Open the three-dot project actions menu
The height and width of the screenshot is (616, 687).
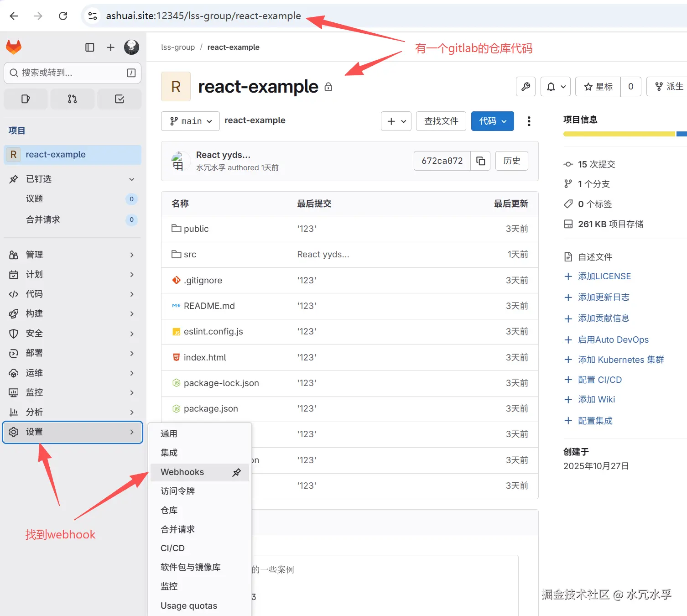(x=529, y=121)
